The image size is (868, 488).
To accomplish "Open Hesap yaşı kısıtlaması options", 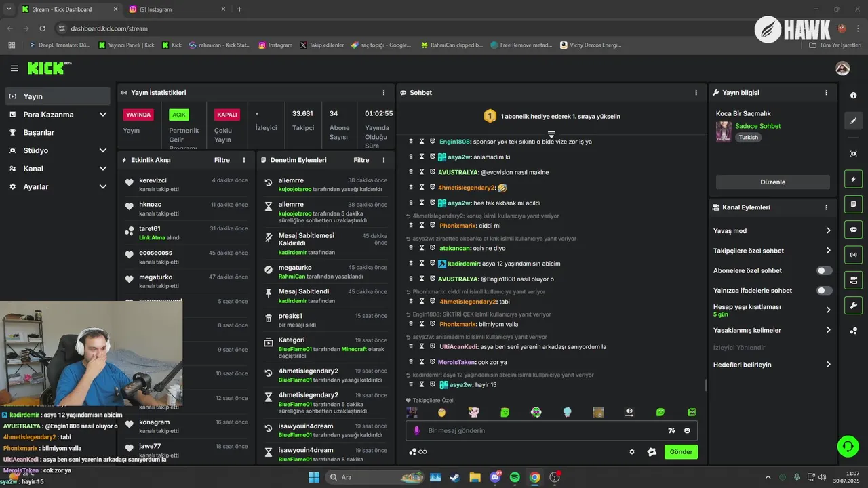I will (x=772, y=310).
